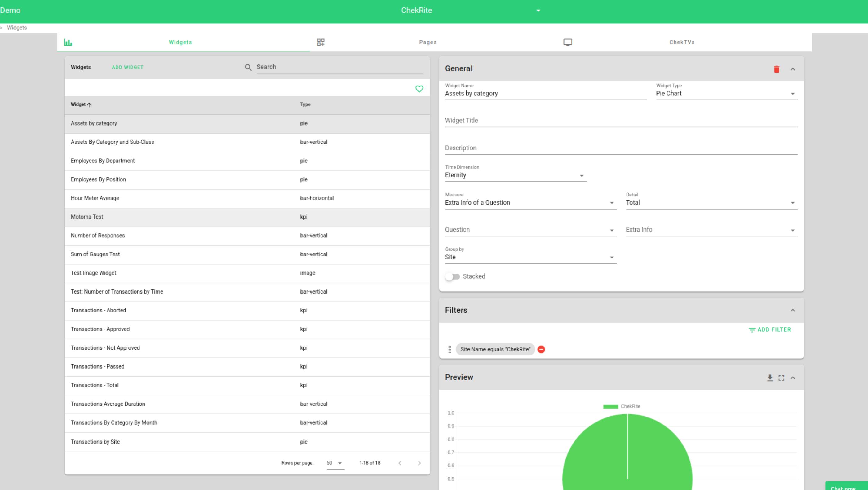Select Transactions by Site row
Viewport: 868px width, 490px height.
point(247,442)
